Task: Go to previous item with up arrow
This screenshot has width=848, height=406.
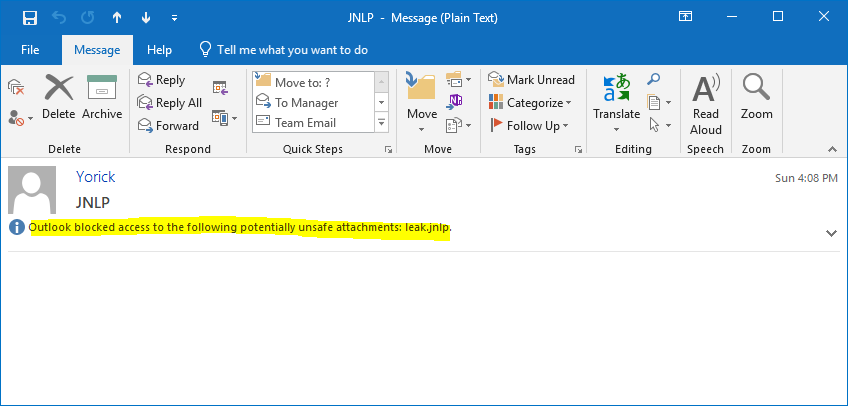Action: coord(116,18)
